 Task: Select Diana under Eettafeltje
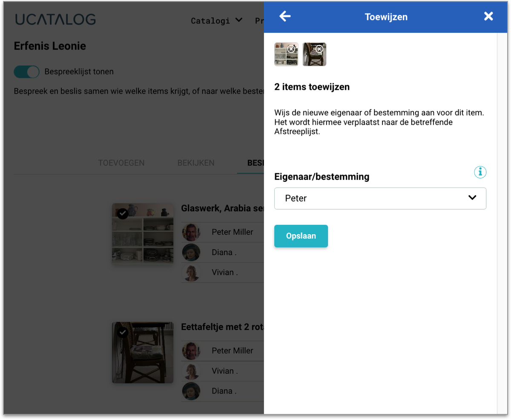coord(224,391)
